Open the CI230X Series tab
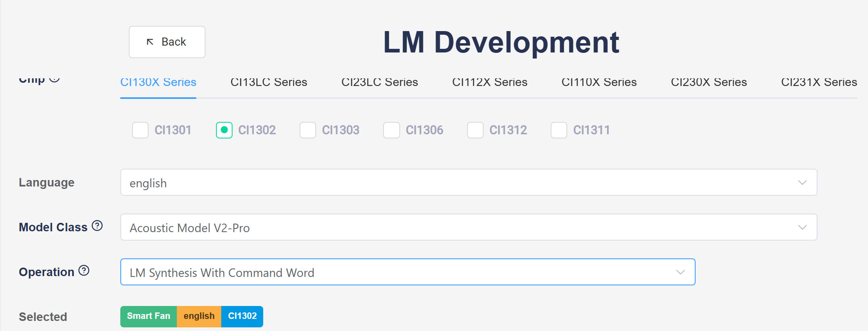The width and height of the screenshot is (868, 331). click(x=709, y=82)
